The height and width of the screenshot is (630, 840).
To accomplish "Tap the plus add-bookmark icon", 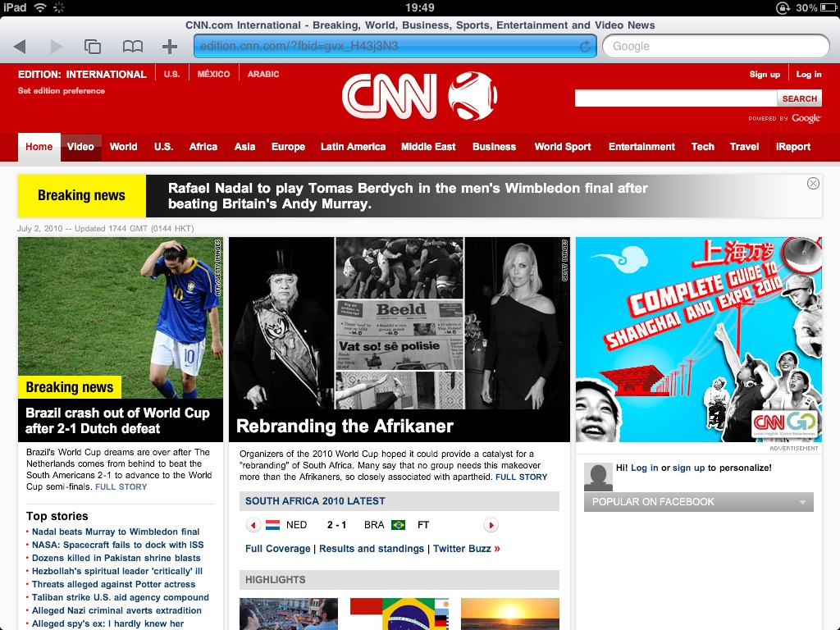I will (170, 47).
